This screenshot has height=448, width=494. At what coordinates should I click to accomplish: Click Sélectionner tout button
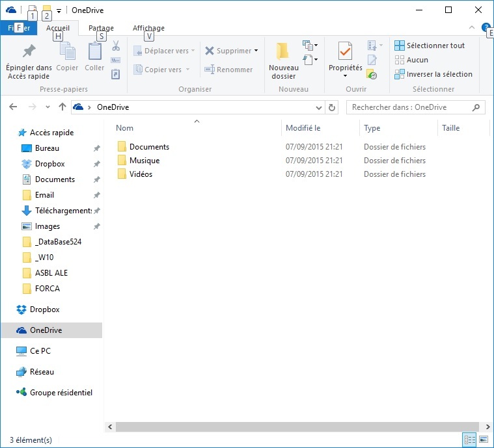click(430, 46)
